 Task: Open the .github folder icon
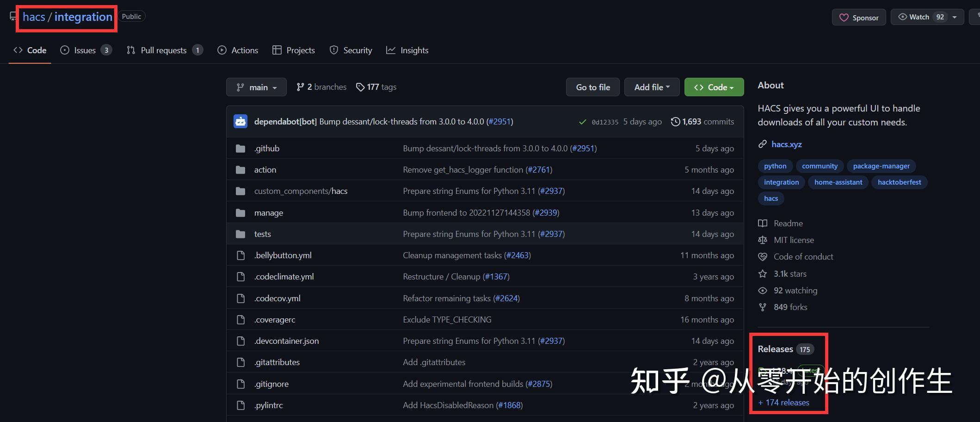point(240,148)
